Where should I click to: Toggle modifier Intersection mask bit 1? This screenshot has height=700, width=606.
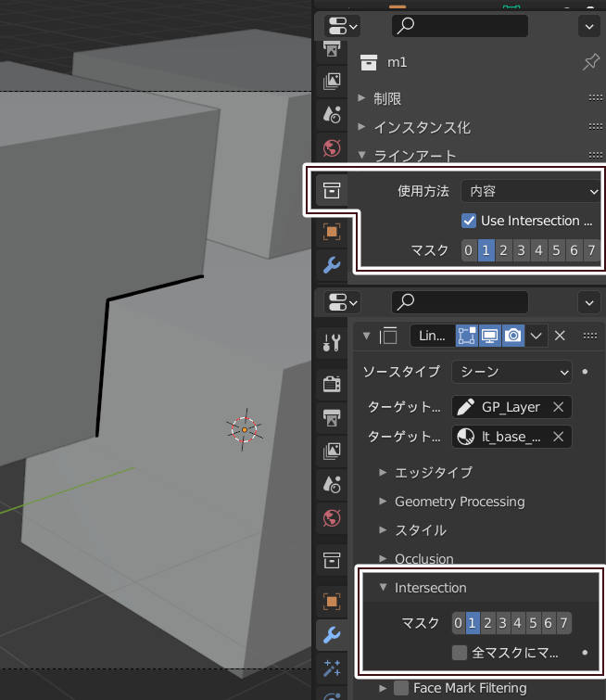(473, 623)
